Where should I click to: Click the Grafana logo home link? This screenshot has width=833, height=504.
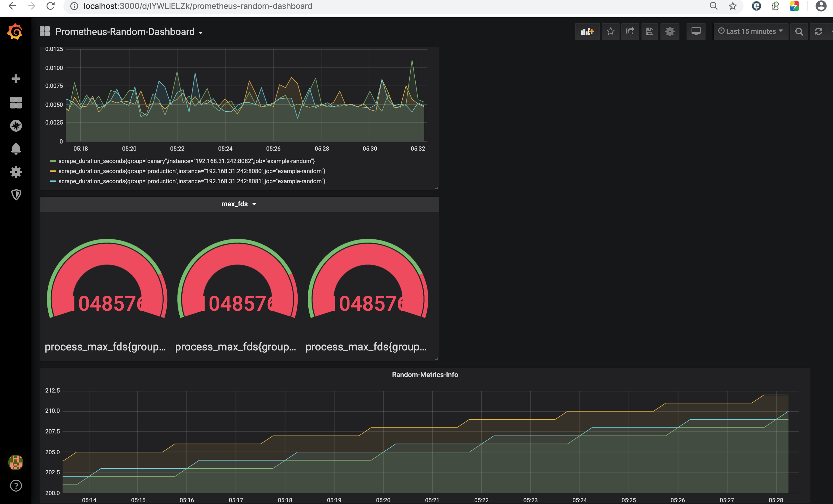coord(15,31)
